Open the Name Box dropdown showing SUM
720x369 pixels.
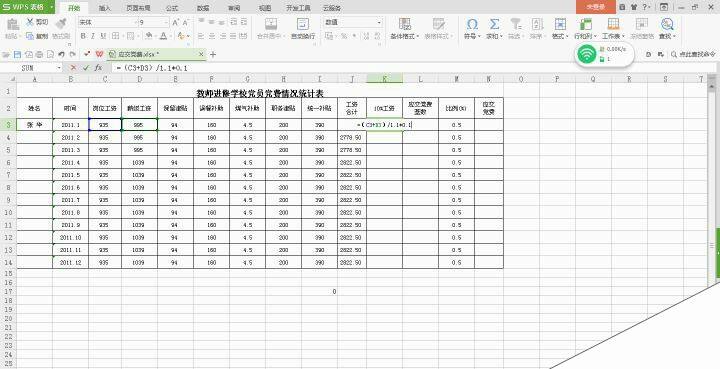[59, 68]
